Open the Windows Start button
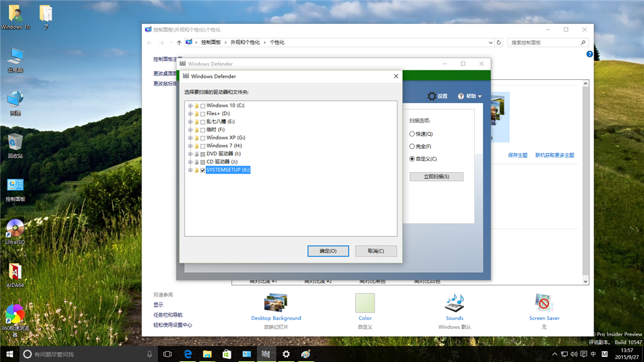 coord(10,354)
